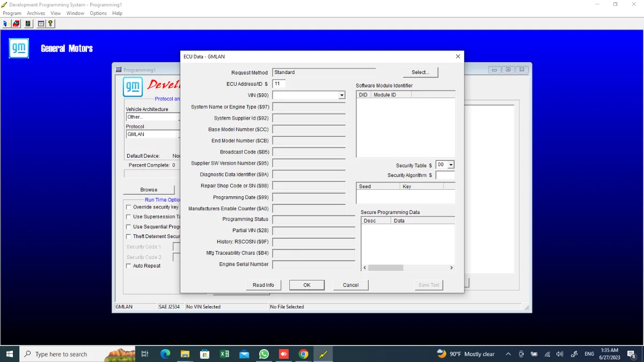
Task: Click the window grid toolbar icon
Action: 41,24
